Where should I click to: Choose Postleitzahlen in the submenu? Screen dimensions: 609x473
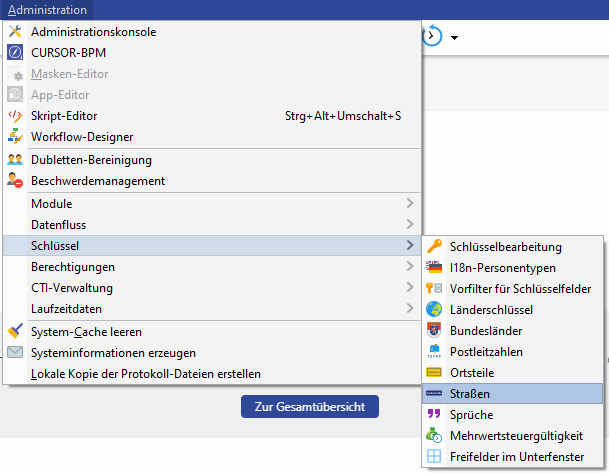coord(486,352)
